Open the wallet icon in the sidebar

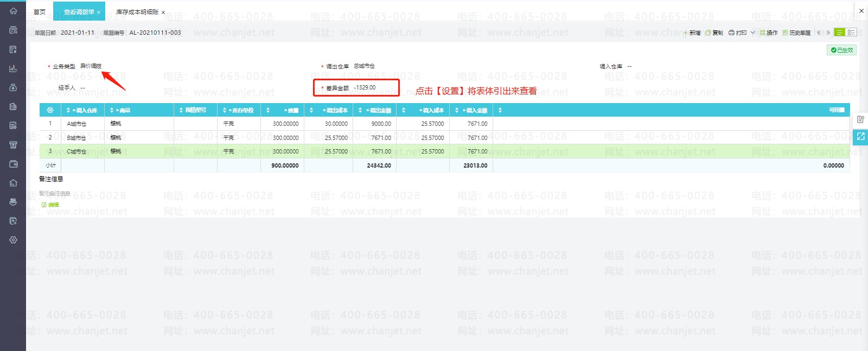coord(14,164)
